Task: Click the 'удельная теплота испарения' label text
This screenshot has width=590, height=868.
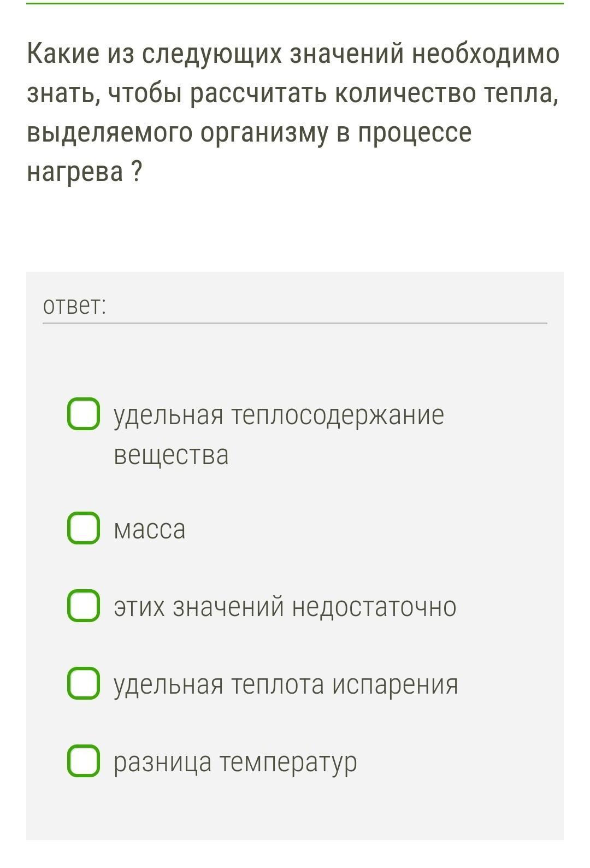Action: click(285, 684)
